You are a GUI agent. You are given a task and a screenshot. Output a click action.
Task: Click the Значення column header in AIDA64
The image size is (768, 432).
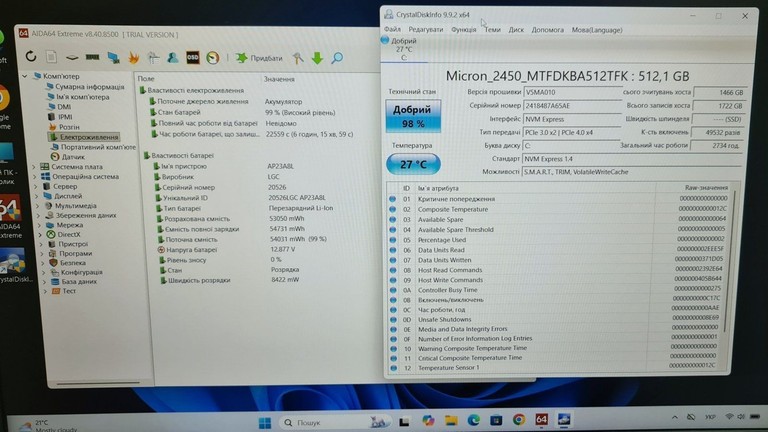click(x=279, y=79)
